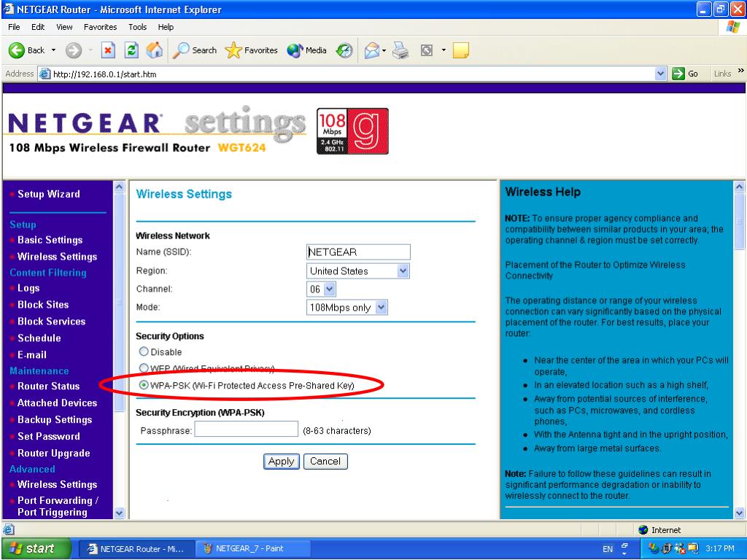Stop page loading with red X
Viewport: 747px width, 560px height.
[108, 50]
